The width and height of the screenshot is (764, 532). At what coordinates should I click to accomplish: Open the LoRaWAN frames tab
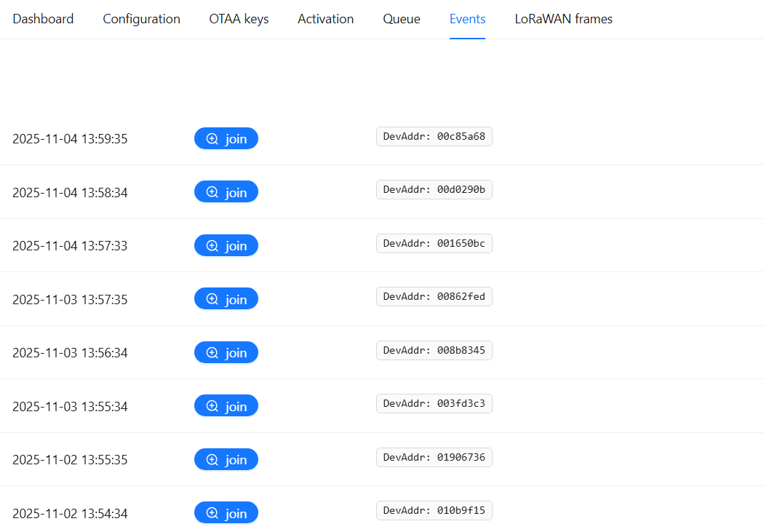point(563,19)
